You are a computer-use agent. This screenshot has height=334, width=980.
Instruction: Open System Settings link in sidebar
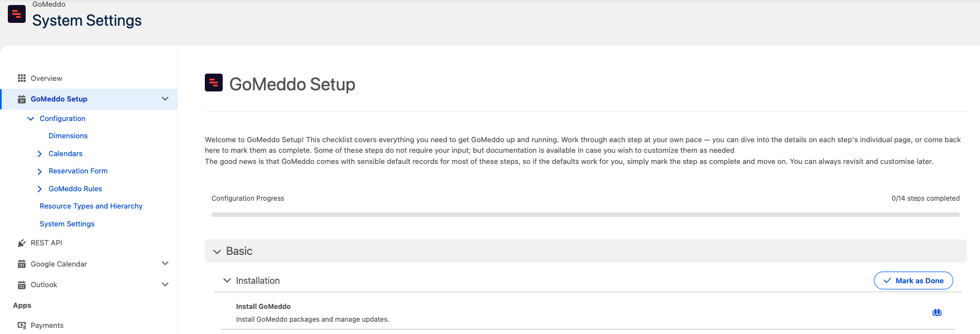[67, 224]
